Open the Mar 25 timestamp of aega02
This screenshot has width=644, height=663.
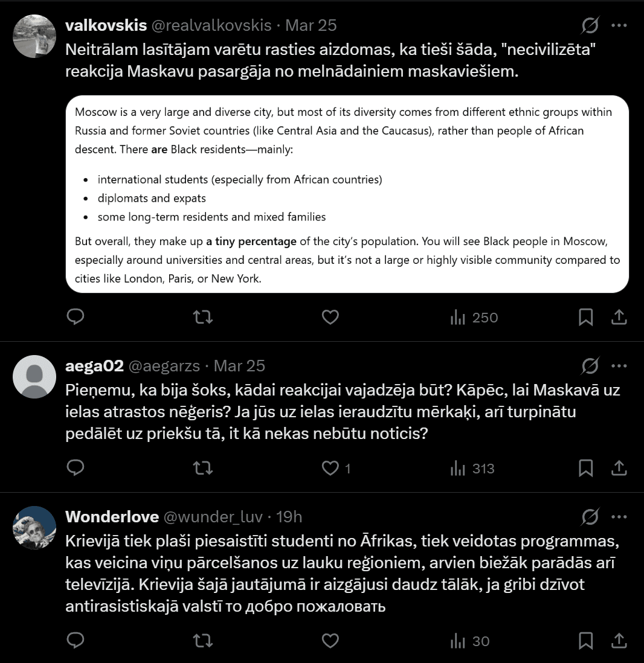(x=239, y=366)
